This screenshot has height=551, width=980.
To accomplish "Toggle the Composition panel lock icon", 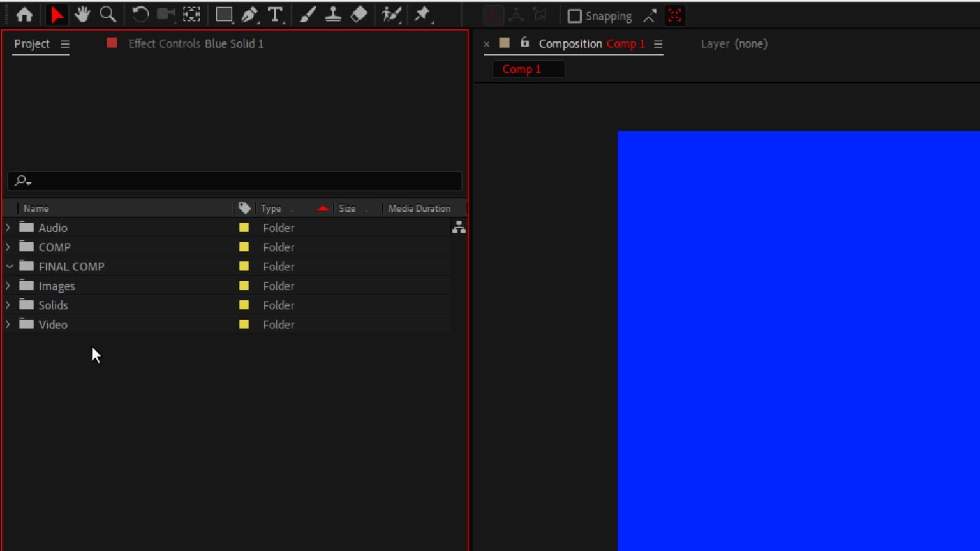I will coord(524,43).
